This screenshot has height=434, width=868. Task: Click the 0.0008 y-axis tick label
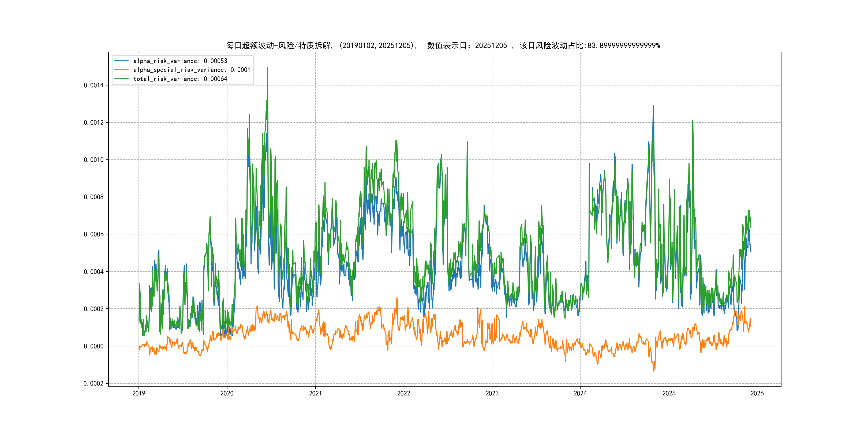pos(94,197)
